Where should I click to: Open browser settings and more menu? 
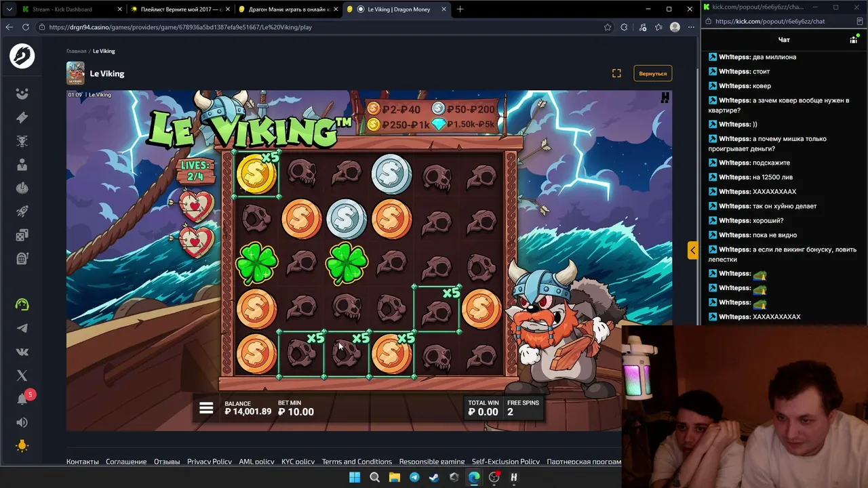tap(691, 27)
